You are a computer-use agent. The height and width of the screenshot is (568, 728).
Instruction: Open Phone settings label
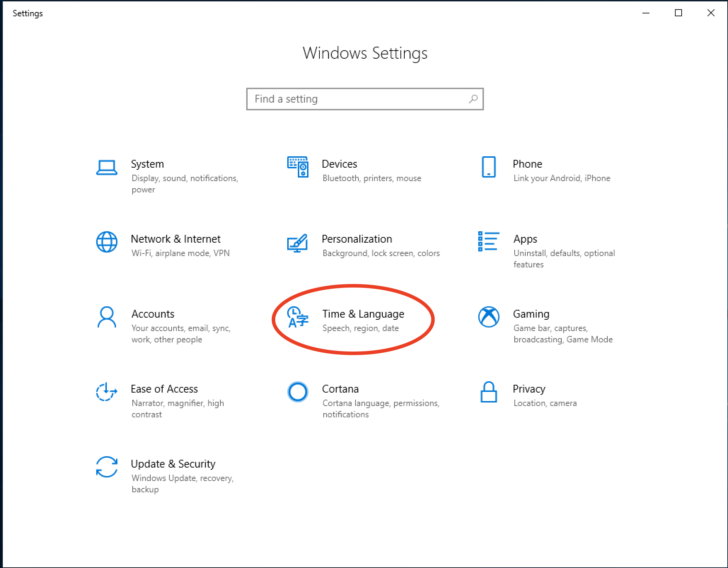(x=527, y=164)
